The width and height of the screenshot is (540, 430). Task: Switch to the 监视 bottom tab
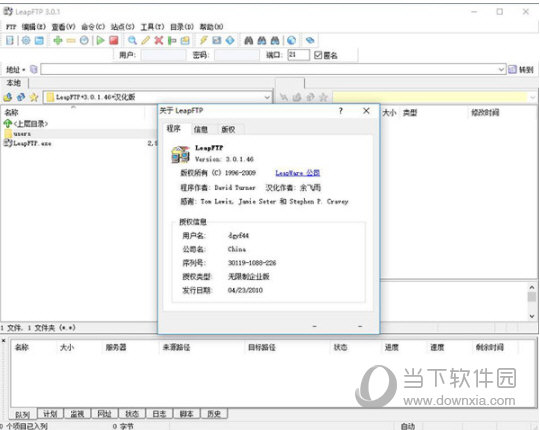tap(77, 413)
